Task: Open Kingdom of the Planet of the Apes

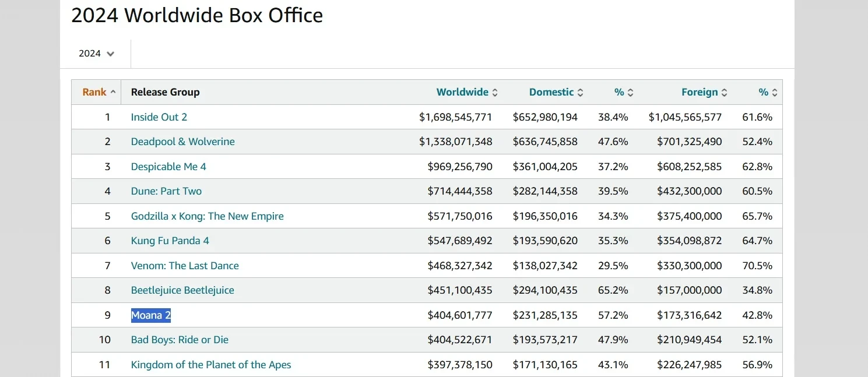Action: coord(211,365)
